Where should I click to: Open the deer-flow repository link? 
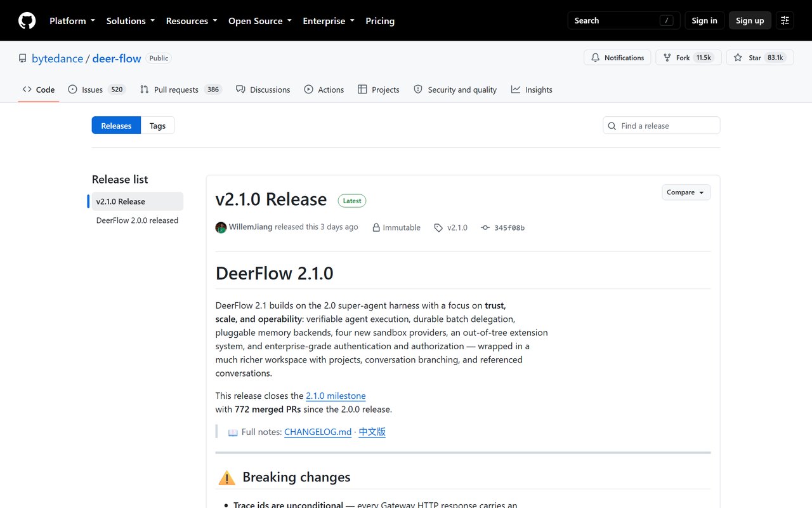117,58
